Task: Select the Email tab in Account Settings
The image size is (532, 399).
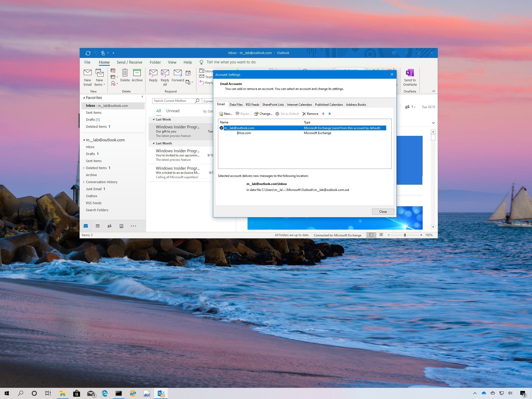Action: (x=221, y=104)
